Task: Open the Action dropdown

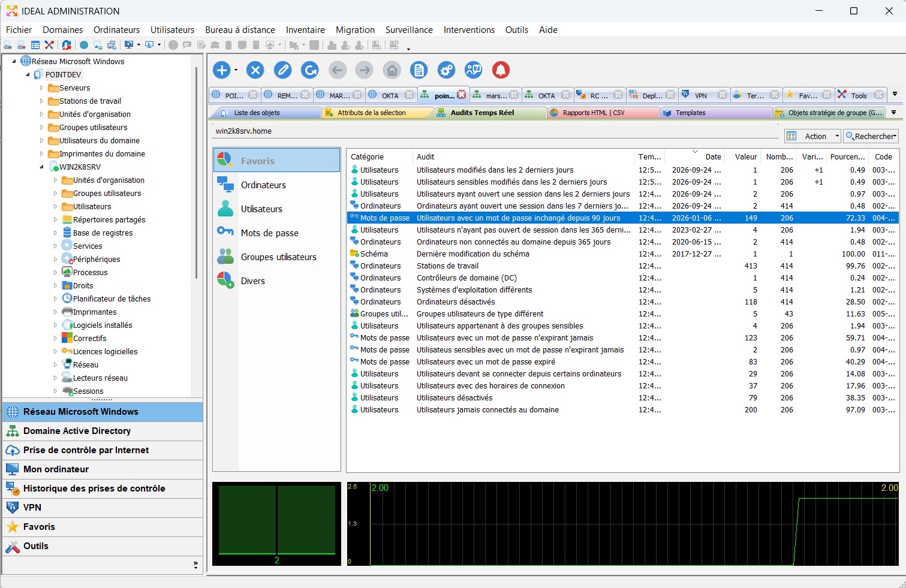Action: (x=812, y=136)
